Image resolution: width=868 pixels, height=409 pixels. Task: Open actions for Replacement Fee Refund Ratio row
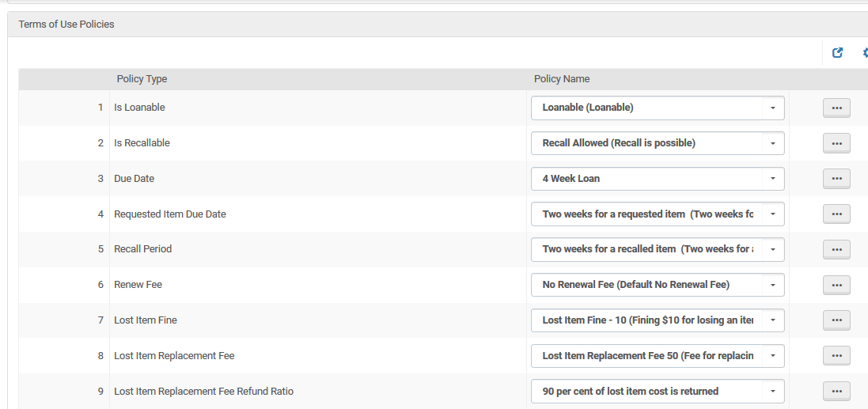point(836,392)
